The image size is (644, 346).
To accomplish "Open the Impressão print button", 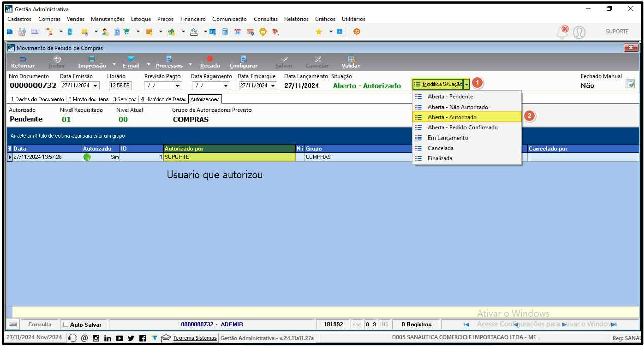I will 92,62.
